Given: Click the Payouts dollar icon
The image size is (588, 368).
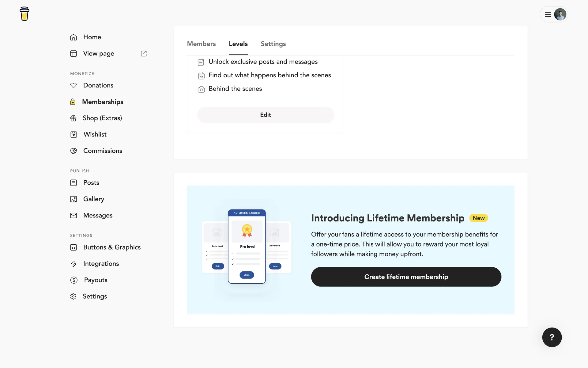Looking at the screenshot, I should [x=74, y=280].
